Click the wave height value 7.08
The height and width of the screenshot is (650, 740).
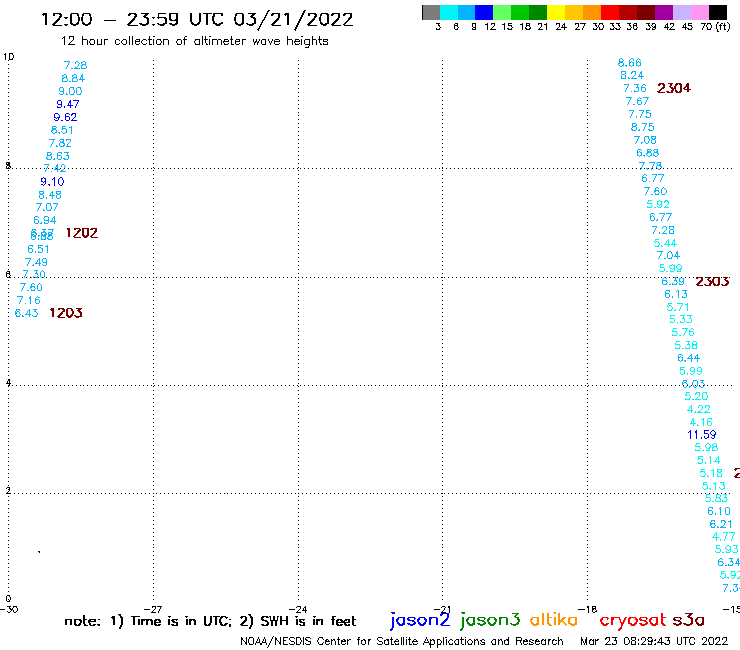[x=645, y=140]
